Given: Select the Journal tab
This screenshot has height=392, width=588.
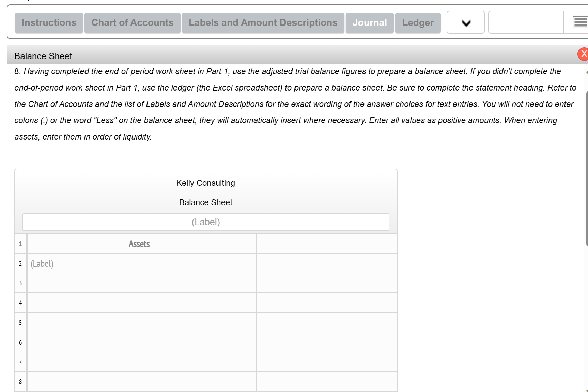Looking at the screenshot, I should click(370, 22).
